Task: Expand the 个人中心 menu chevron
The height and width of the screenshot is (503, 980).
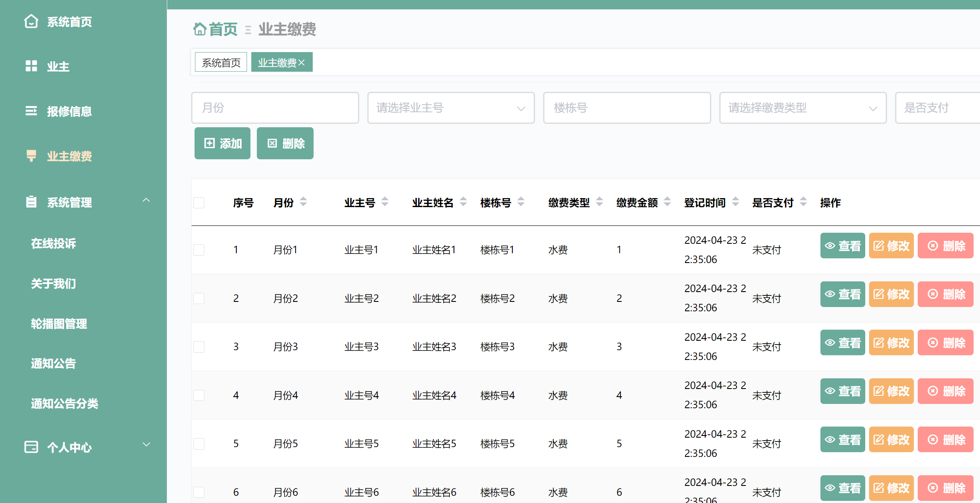Action: [146, 445]
